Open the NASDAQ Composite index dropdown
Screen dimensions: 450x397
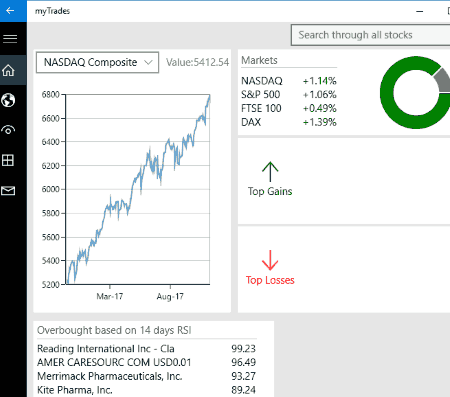coord(97,62)
